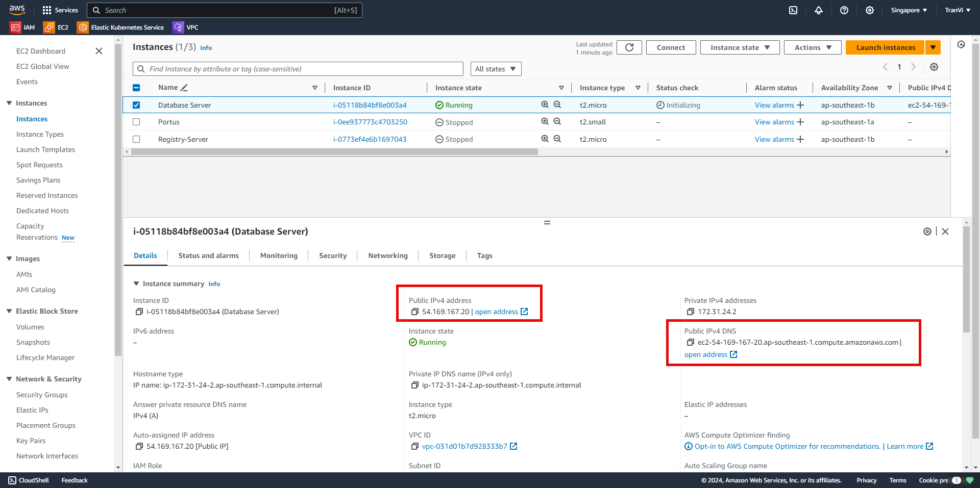Add alarm plus icon for Registry-Server

point(800,139)
